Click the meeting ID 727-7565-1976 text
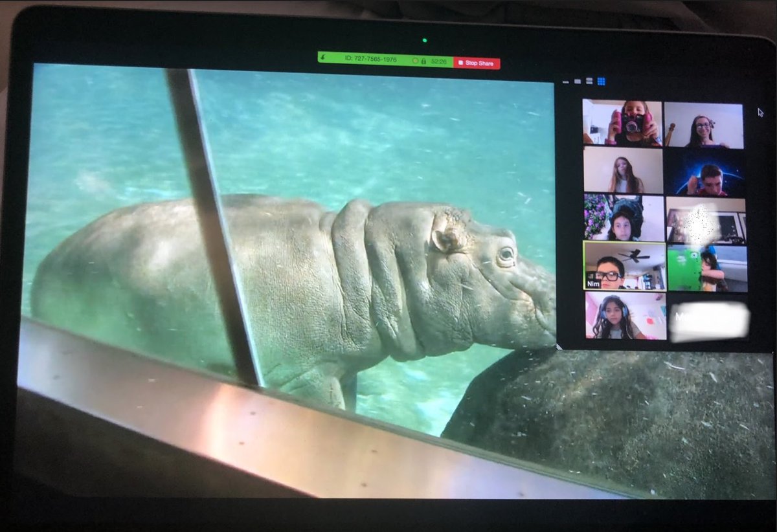Image resolution: width=777 pixels, height=532 pixels. [x=370, y=59]
